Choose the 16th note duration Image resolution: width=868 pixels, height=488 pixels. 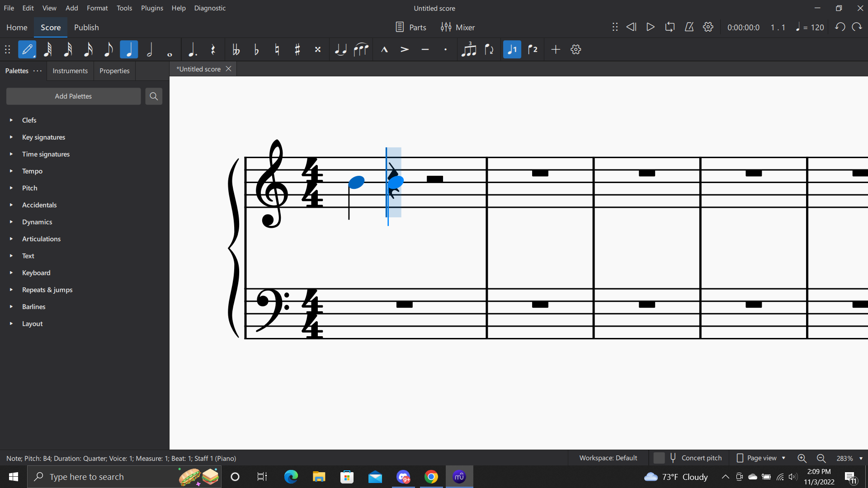pyautogui.click(x=88, y=49)
